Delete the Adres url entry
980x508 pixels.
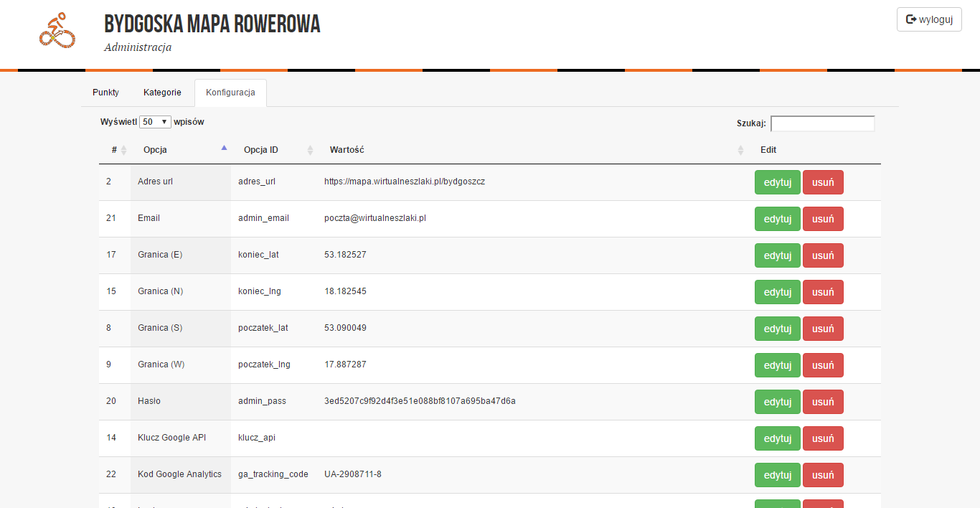click(822, 182)
